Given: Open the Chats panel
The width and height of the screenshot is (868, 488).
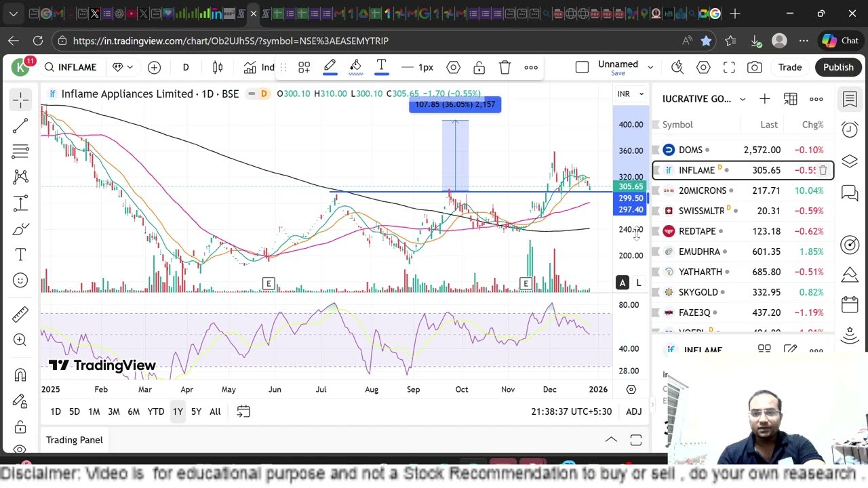Looking at the screenshot, I should coord(850,194).
